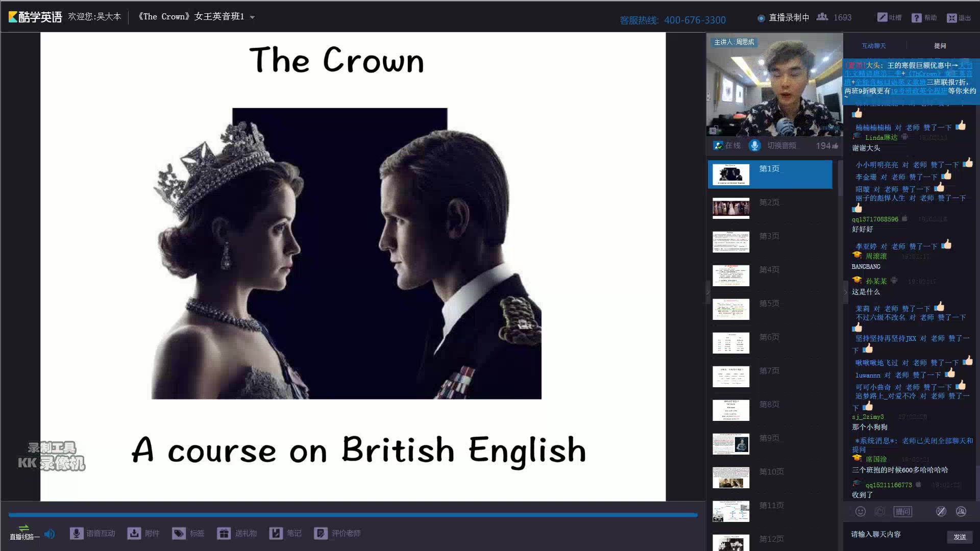Collapse the slide list via left edge handle
The width and height of the screenshot is (980, 551).
click(x=708, y=292)
